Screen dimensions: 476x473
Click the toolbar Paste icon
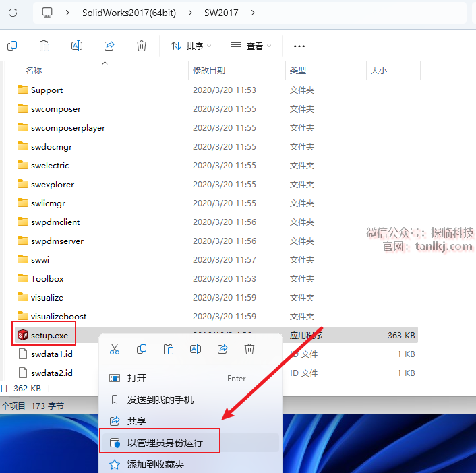44,46
